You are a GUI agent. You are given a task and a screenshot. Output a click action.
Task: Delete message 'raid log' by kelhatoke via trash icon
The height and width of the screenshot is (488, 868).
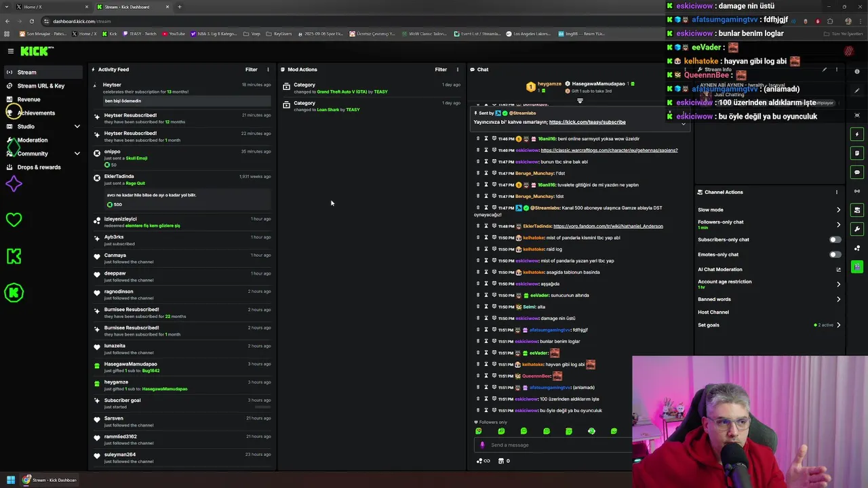click(477, 249)
